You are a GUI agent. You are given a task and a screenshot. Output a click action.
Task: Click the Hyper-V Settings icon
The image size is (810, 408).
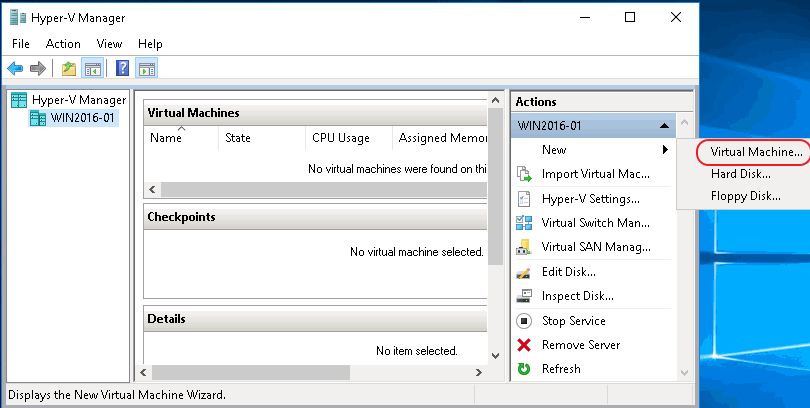524,198
